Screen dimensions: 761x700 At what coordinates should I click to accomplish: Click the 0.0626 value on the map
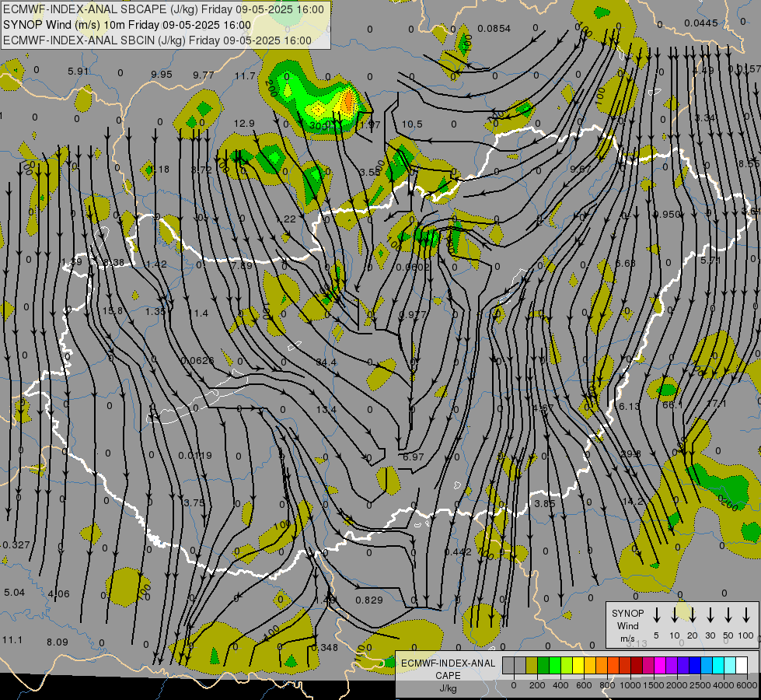tap(197, 360)
